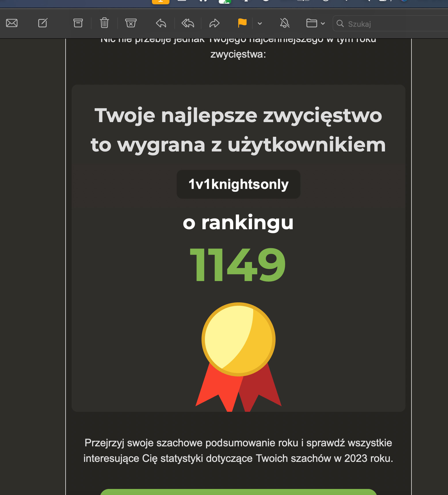Click the envelope icon to get new mail

click(x=12, y=23)
